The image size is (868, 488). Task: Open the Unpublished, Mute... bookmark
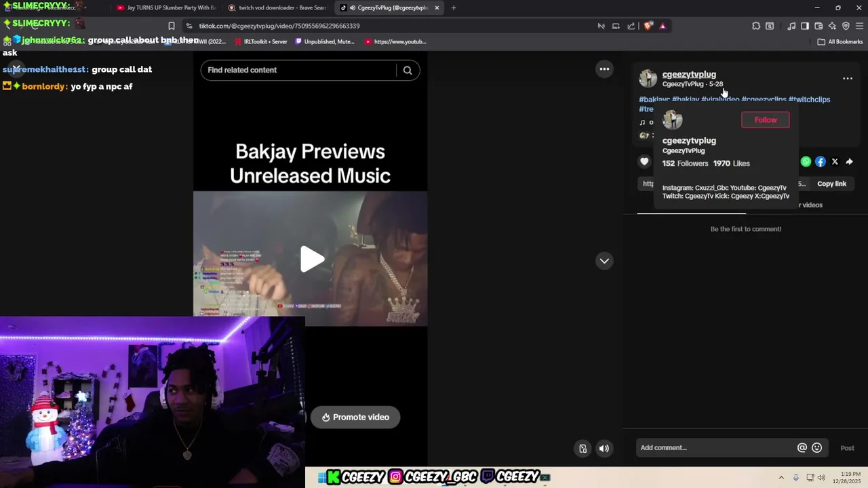(x=324, y=41)
